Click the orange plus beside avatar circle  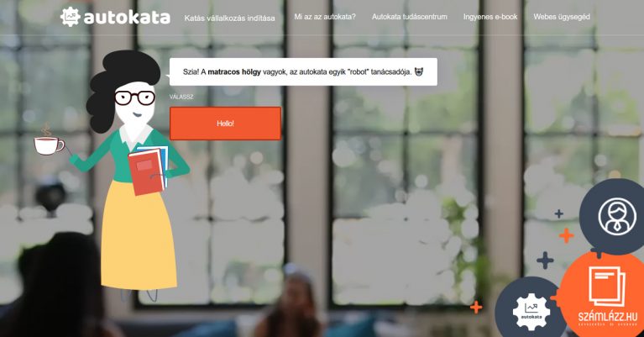tap(567, 236)
